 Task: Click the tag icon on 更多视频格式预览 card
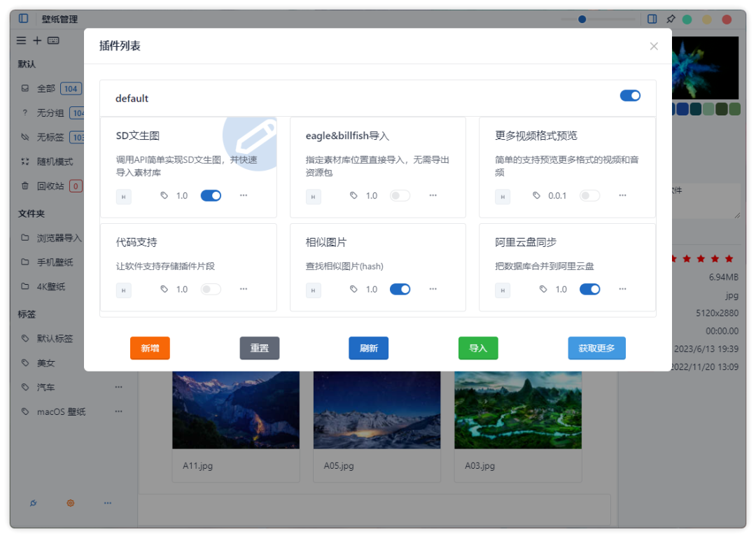pyautogui.click(x=537, y=195)
